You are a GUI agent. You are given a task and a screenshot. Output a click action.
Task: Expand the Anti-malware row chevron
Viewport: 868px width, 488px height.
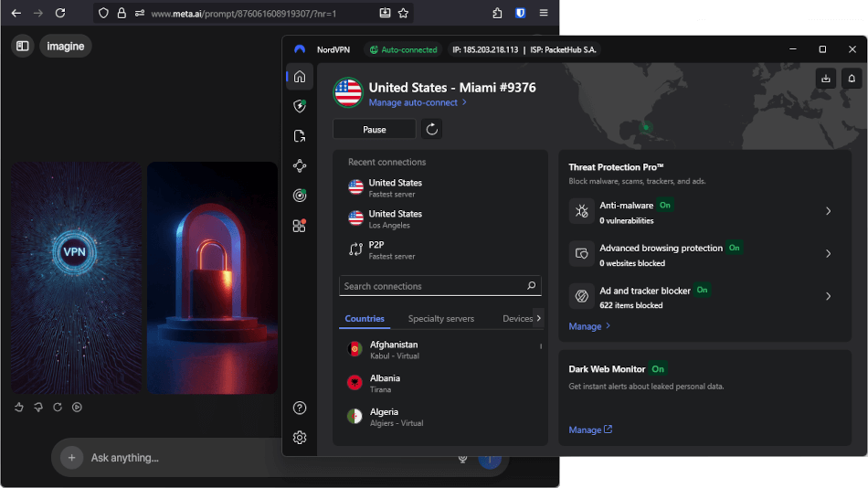pos(828,211)
